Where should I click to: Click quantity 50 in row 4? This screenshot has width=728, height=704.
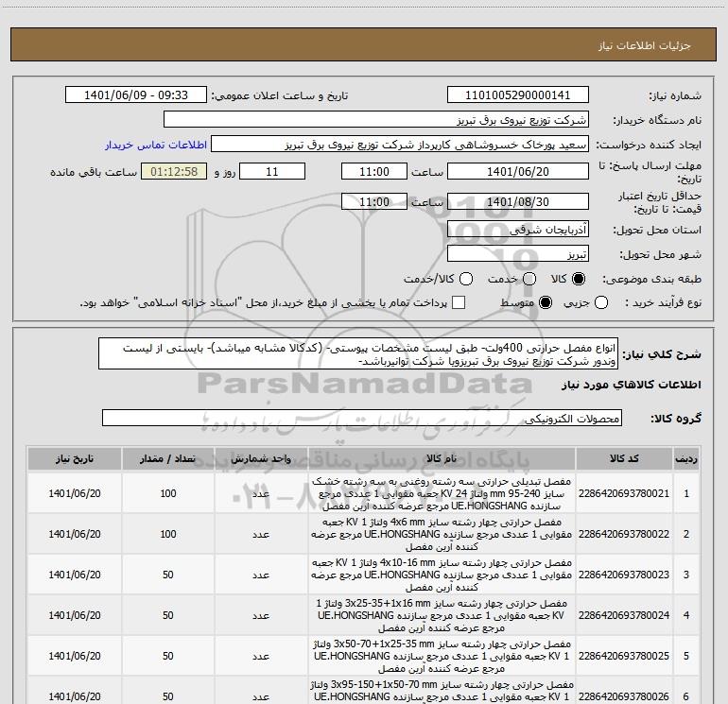pos(168,615)
